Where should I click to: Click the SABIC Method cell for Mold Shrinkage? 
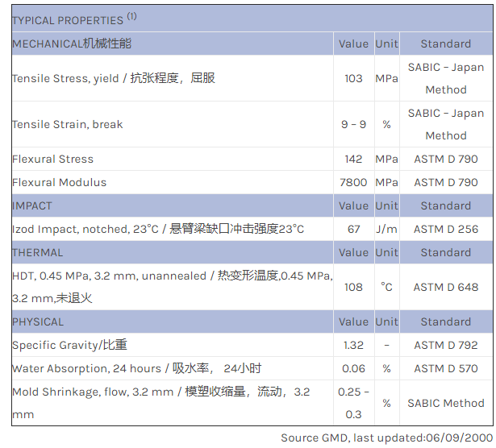pyautogui.click(x=445, y=403)
